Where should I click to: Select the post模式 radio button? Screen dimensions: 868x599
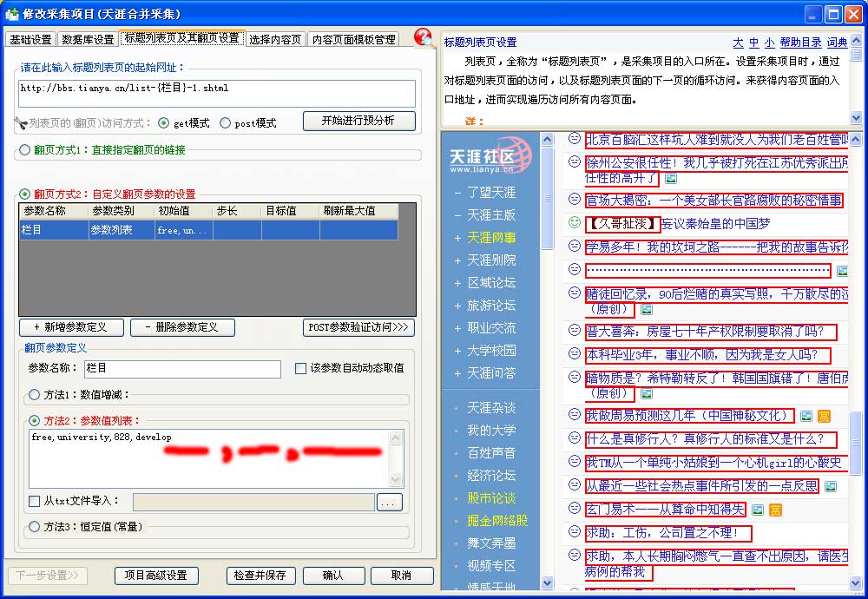(x=225, y=123)
